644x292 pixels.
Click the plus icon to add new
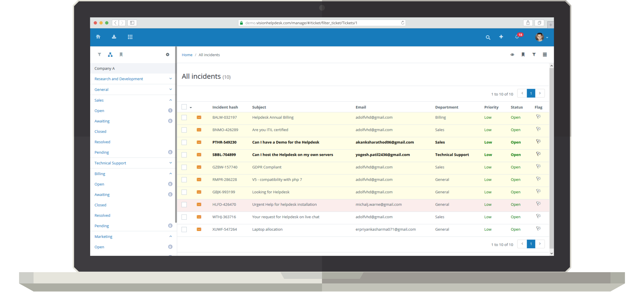[501, 37]
